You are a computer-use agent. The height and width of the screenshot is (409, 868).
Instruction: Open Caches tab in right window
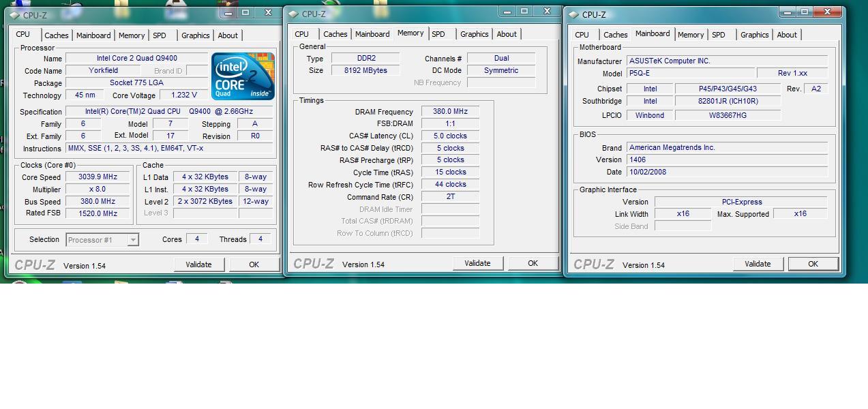[x=616, y=35]
